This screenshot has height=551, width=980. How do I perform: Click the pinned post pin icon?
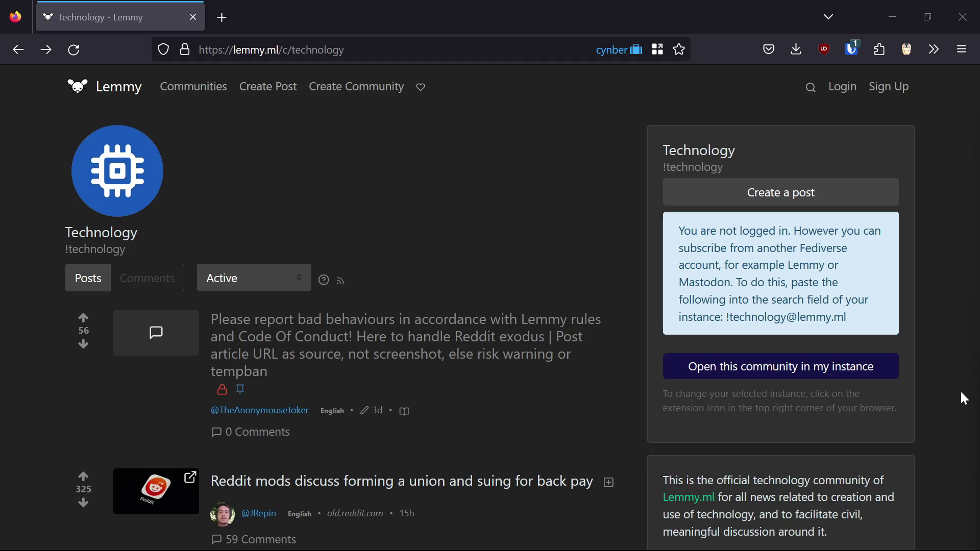point(240,389)
